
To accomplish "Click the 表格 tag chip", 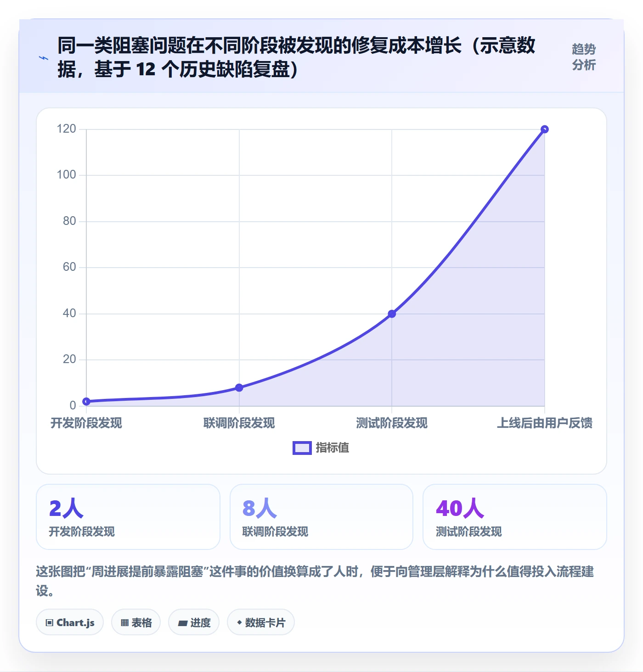I will pyautogui.click(x=136, y=622).
